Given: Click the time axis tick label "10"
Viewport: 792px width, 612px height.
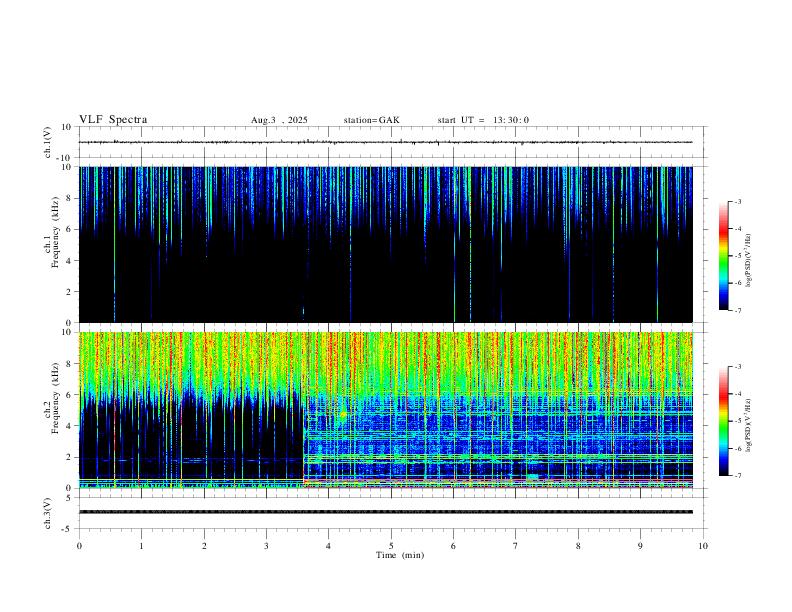Looking at the screenshot, I should pos(703,546).
